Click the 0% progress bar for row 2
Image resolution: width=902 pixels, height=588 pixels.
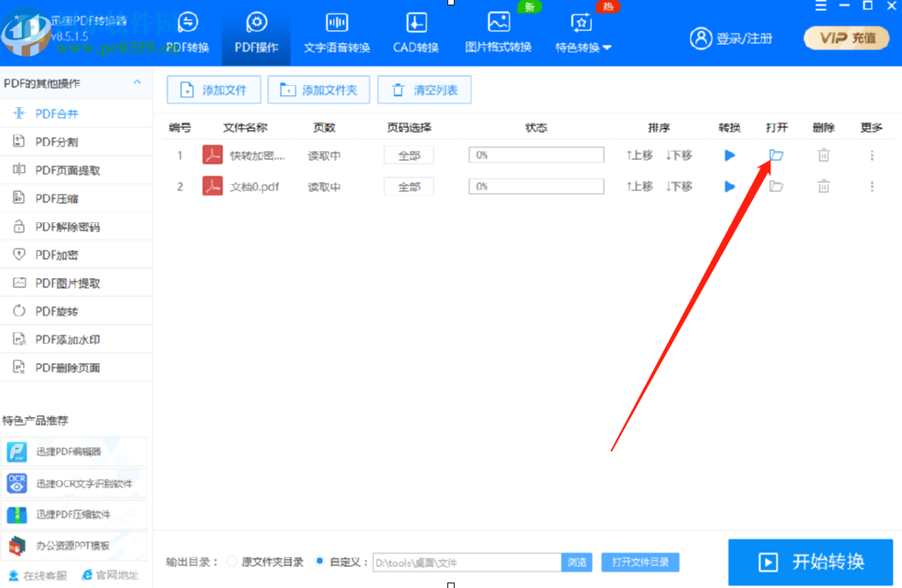click(x=536, y=186)
